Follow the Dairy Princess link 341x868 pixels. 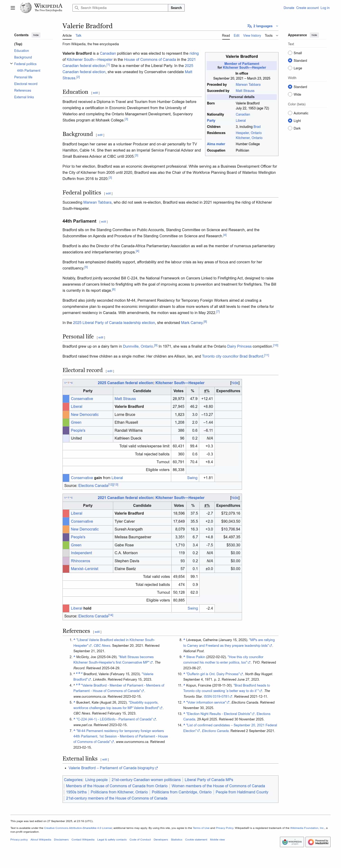239,346
